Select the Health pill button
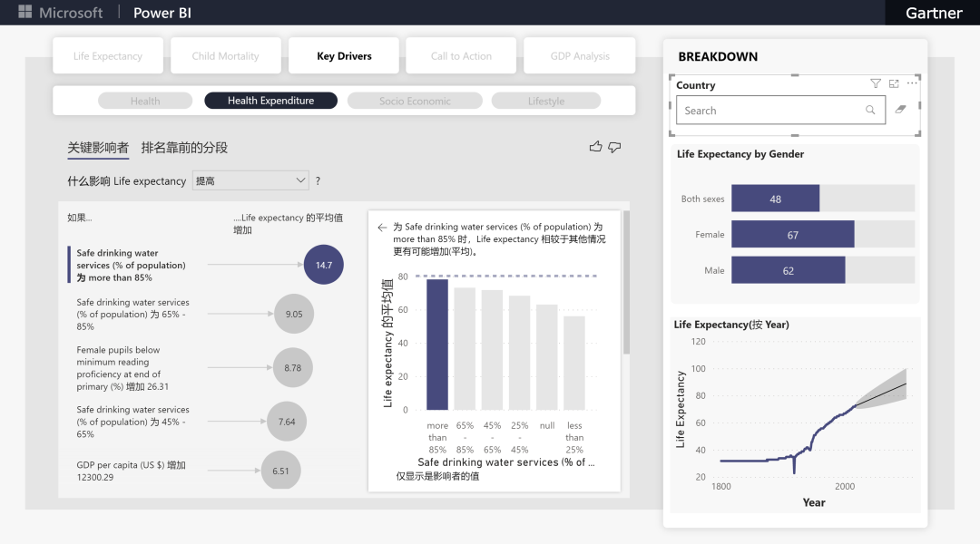 (145, 101)
